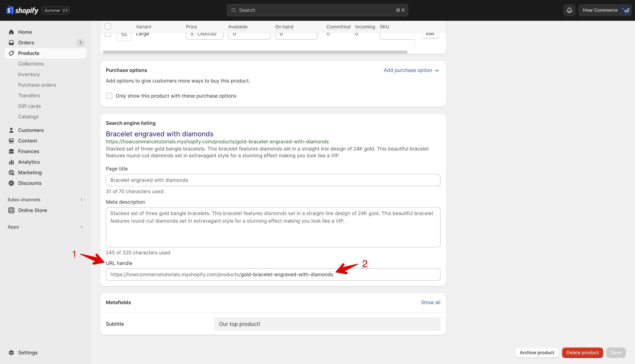The image size is (635, 364).
Task: Click the How Commerce store avatar
Action: click(x=626, y=10)
